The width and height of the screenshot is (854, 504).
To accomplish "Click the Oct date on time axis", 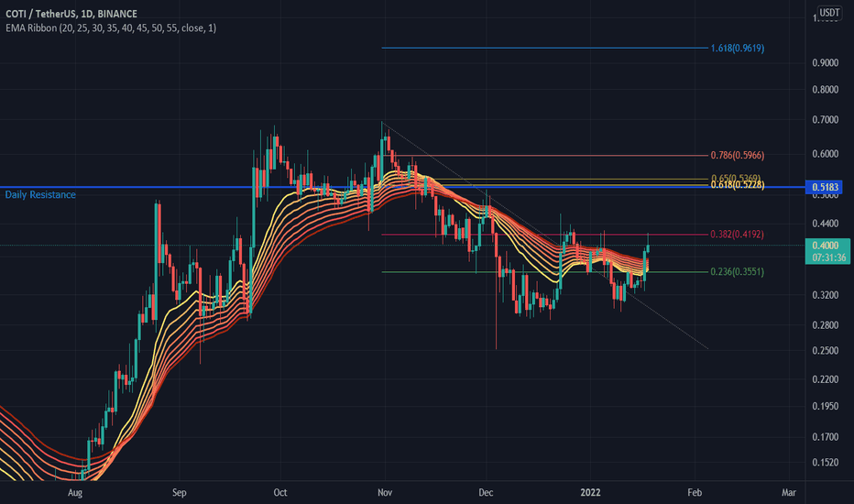I will pyautogui.click(x=280, y=493).
